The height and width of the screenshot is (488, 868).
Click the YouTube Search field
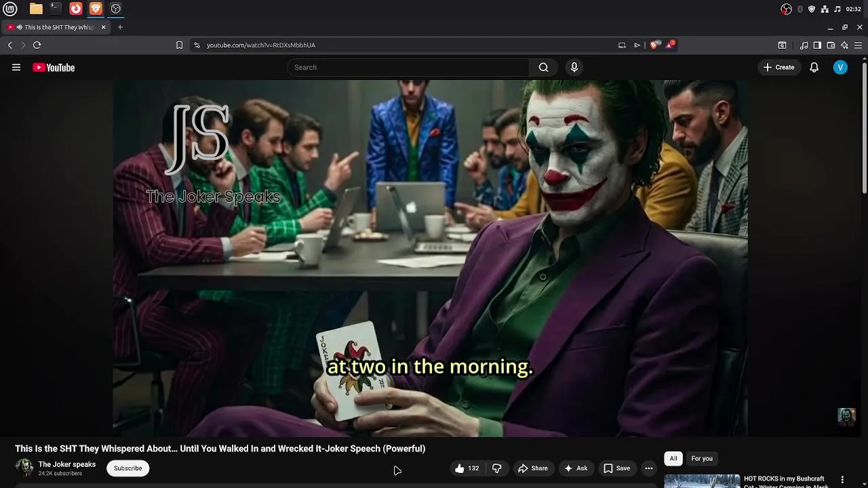(408, 67)
